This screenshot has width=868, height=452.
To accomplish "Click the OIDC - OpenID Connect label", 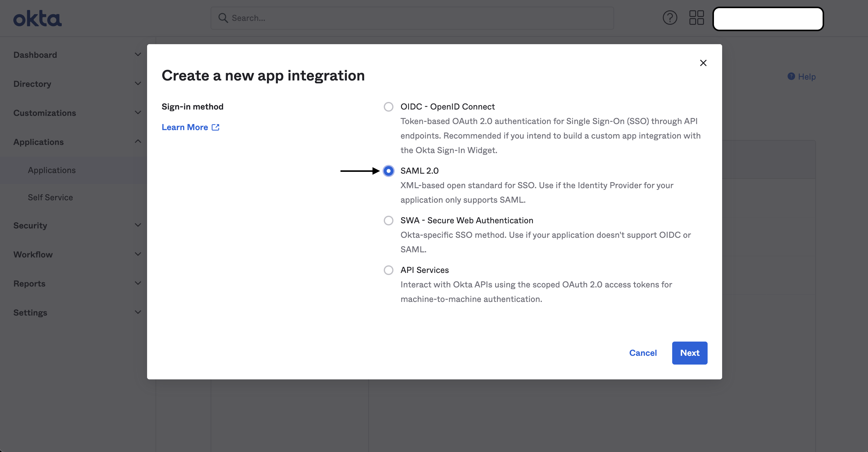I will (448, 107).
